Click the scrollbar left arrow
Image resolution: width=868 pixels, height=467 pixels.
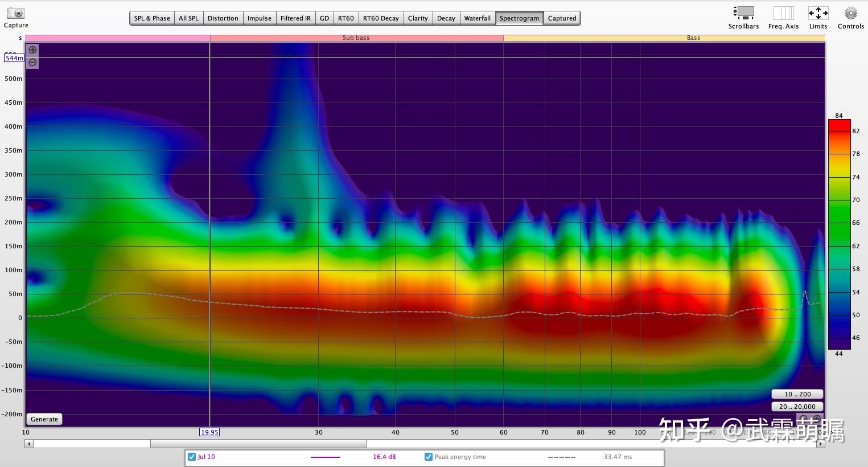point(28,444)
